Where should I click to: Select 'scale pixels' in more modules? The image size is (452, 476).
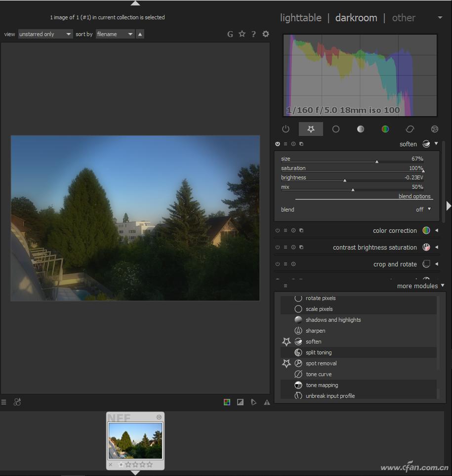pyautogui.click(x=358, y=309)
